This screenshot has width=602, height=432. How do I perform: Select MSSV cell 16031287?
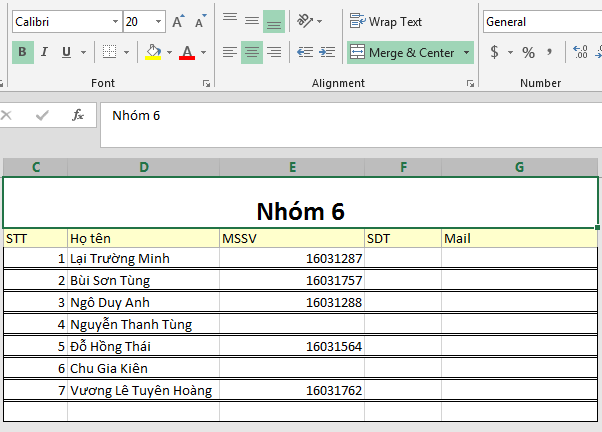292,258
